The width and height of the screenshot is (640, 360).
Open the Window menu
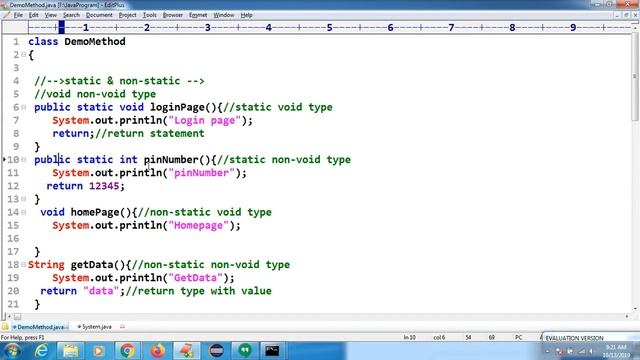[x=224, y=15]
